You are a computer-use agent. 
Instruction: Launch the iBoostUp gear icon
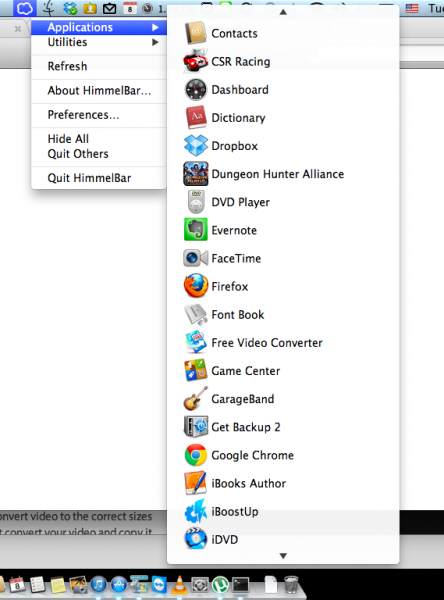click(x=196, y=511)
